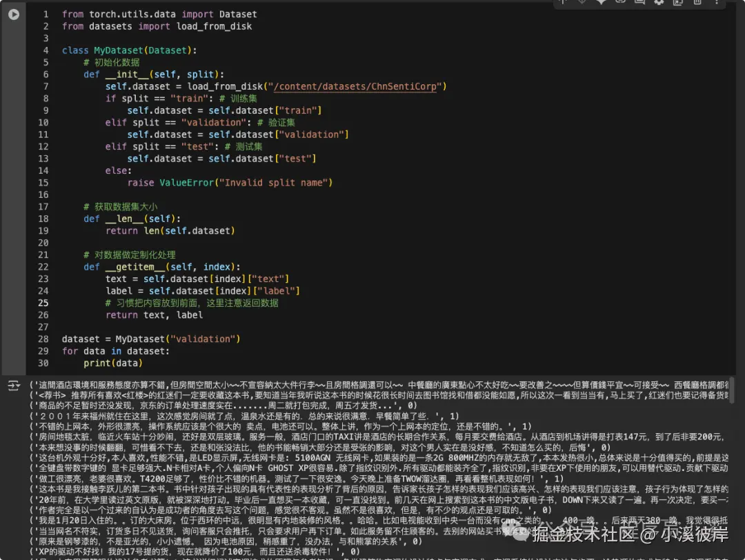
Task: Click the 'elif split == "test":' line
Action: click(x=184, y=147)
